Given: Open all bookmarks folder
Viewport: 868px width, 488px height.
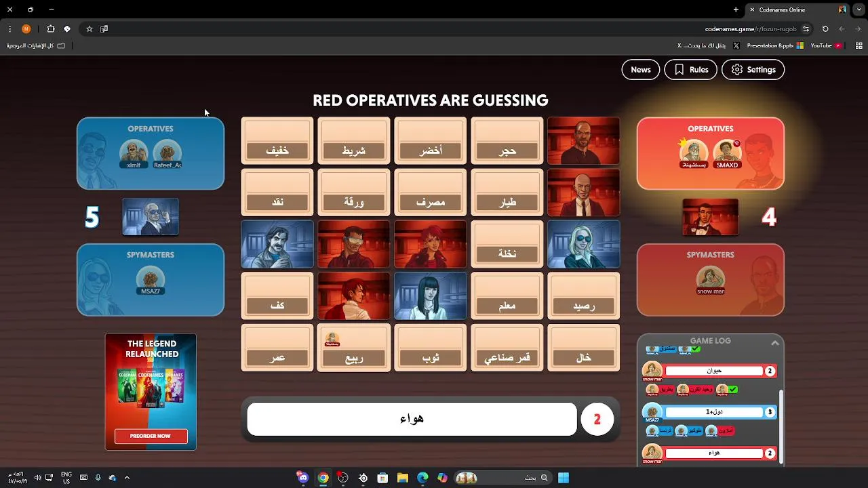Looking at the screenshot, I should click(36, 45).
